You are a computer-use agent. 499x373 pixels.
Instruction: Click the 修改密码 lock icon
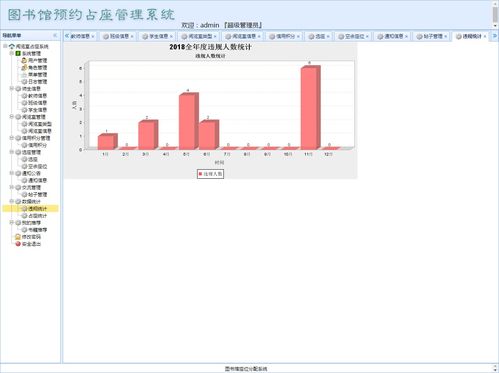[x=18, y=237]
